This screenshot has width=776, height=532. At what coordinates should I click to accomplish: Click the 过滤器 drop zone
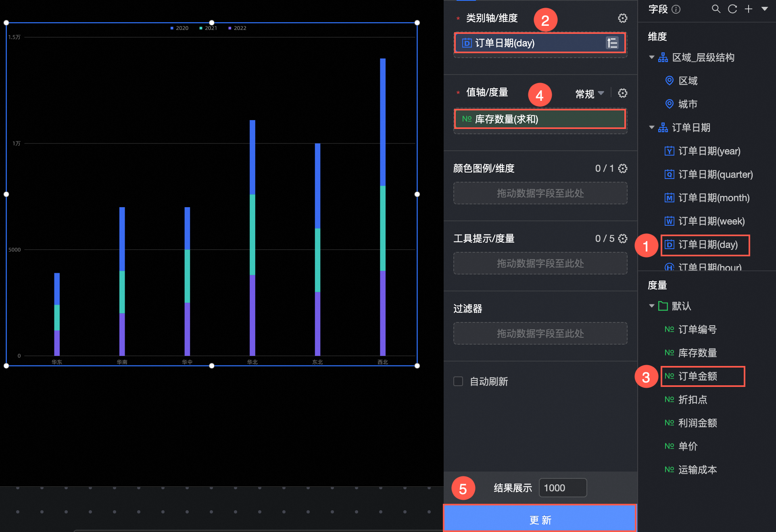[x=540, y=333]
